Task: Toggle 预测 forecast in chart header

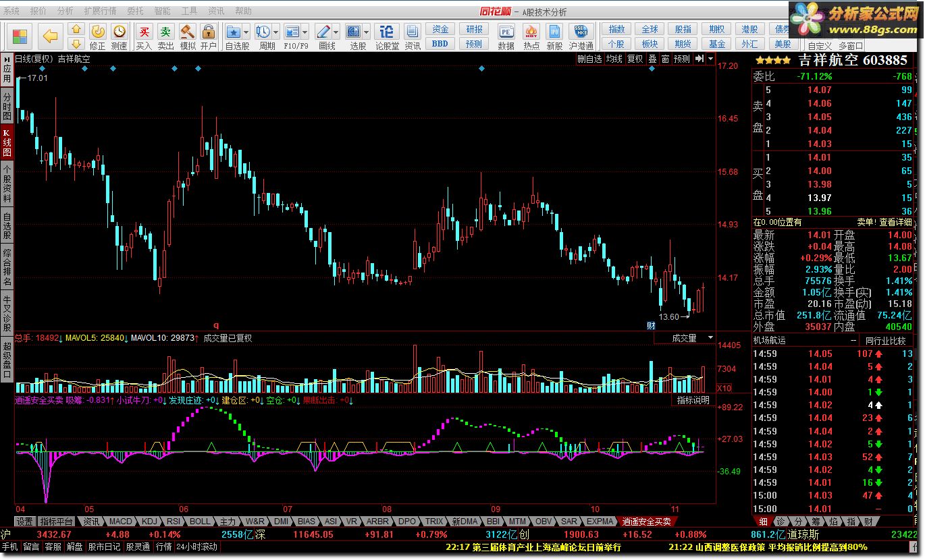Action: (682, 59)
